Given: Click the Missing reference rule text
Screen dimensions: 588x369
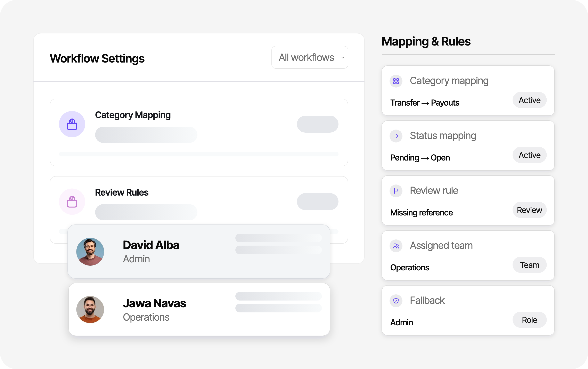Looking at the screenshot, I should tap(421, 213).
